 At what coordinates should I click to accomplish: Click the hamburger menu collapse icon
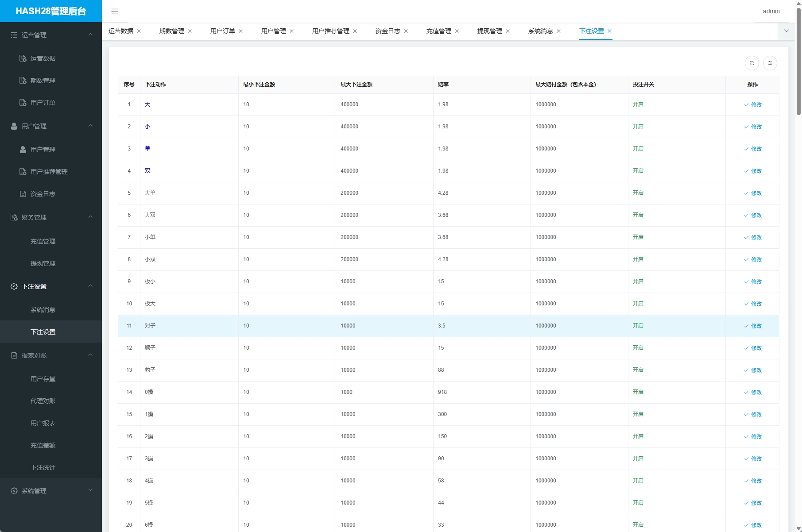pyautogui.click(x=115, y=12)
